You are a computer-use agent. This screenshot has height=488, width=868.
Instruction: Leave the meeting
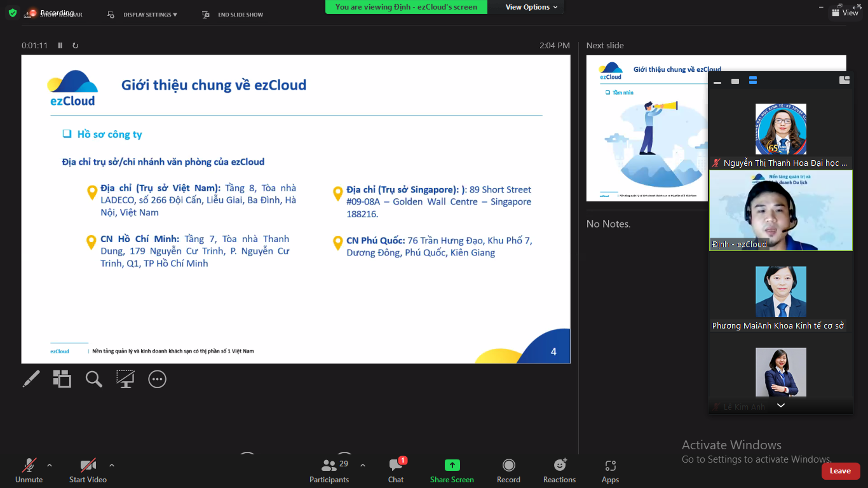(x=840, y=471)
